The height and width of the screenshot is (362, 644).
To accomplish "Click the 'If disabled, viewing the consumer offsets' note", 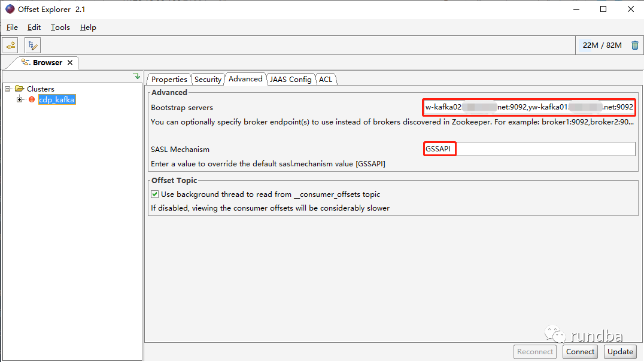I will click(x=271, y=208).
